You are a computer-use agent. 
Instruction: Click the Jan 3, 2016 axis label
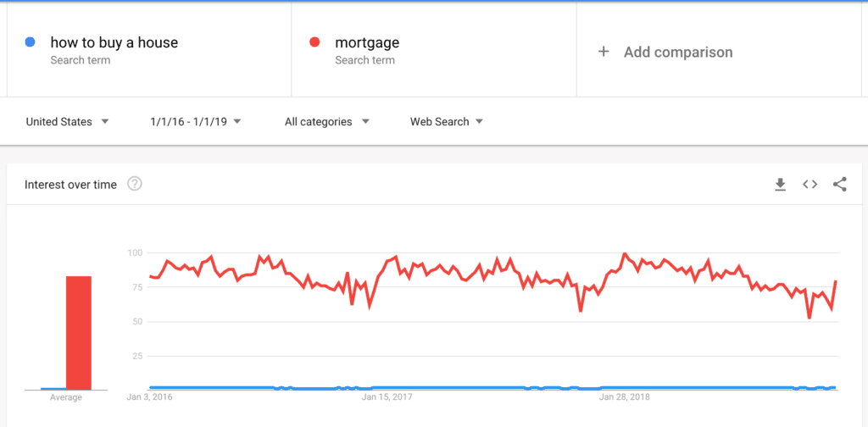tap(149, 397)
